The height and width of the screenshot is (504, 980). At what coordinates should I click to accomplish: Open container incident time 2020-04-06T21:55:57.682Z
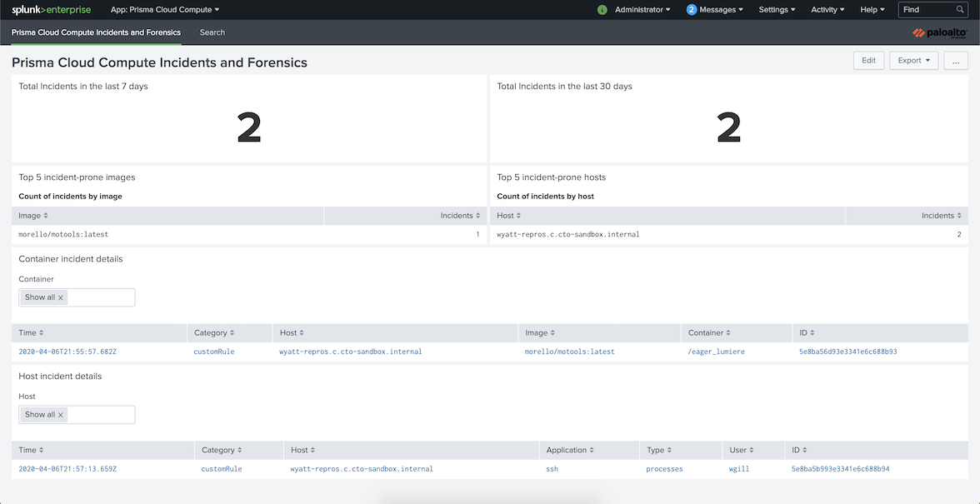click(67, 352)
